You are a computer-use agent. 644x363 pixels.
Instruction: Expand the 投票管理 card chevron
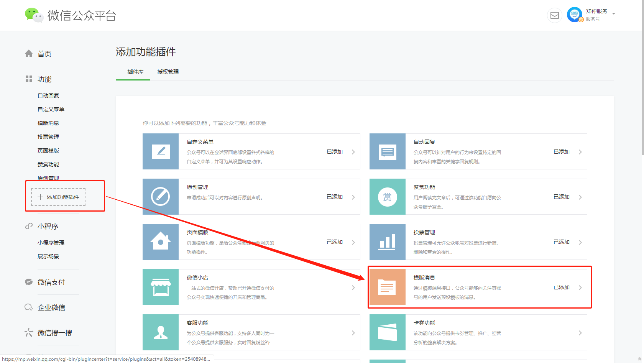point(580,242)
